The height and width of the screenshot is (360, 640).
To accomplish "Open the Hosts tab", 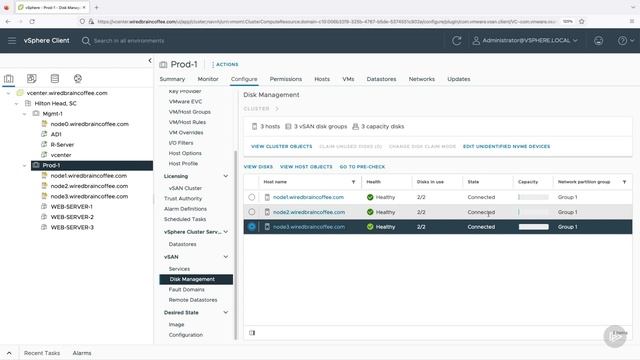I will click(322, 79).
